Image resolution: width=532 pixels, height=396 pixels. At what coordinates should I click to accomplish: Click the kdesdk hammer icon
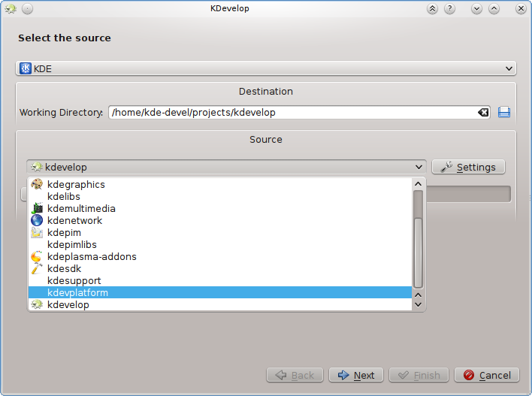click(x=37, y=269)
